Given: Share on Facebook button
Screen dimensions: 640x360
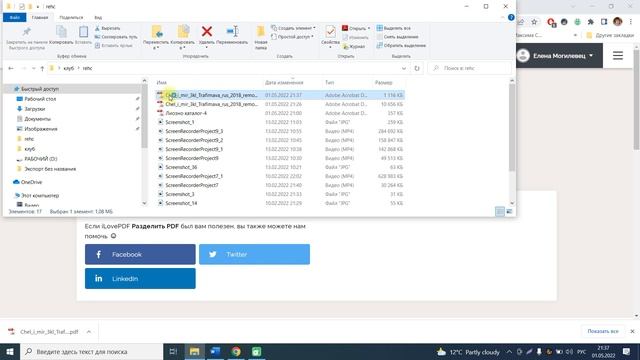Looking at the screenshot, I should pos(140,254).
